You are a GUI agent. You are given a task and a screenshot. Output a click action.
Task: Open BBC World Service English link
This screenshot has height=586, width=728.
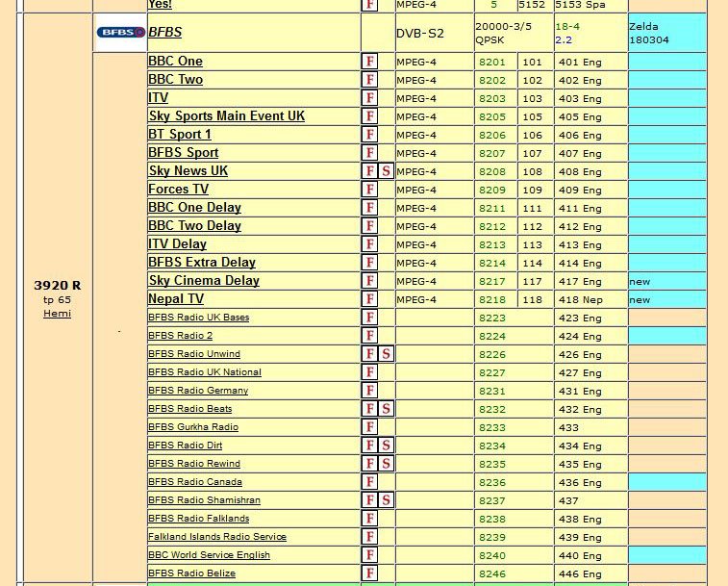(x=209, y=555)
